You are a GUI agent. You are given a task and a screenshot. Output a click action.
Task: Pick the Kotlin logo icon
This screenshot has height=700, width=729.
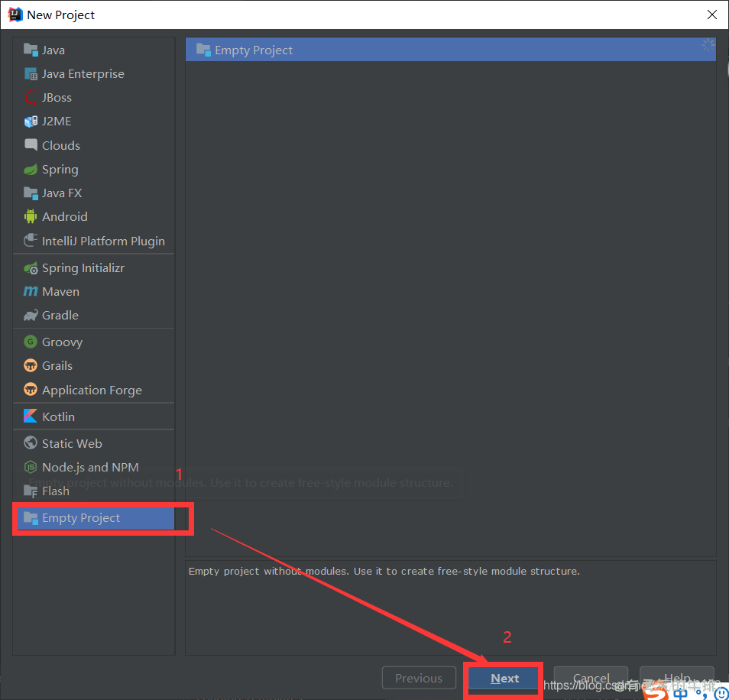click(31, 416)
